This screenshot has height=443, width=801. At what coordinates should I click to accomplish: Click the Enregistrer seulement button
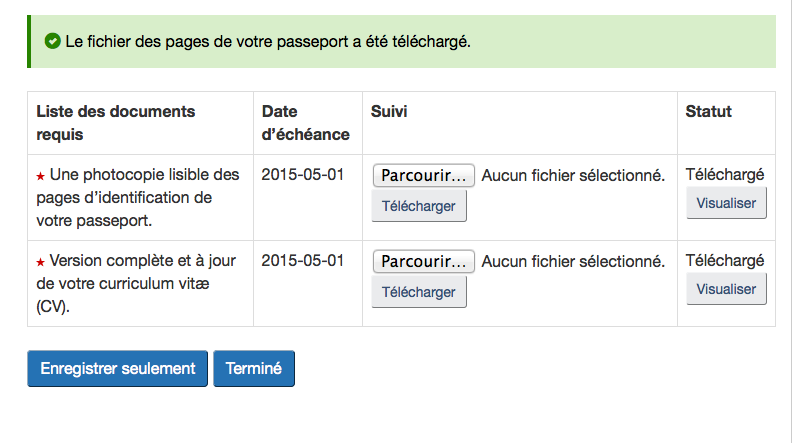118,368
